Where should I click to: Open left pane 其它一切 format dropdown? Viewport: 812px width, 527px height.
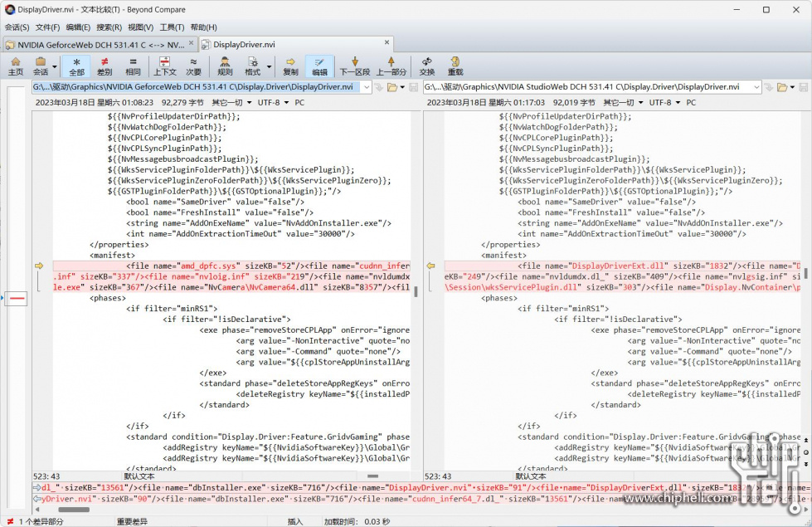point(231,103)
